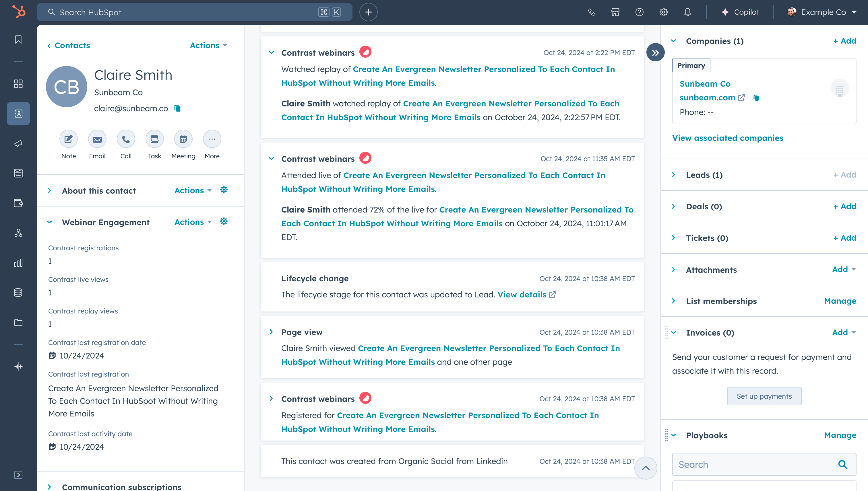Click the Call contact icon

point(126,139)
